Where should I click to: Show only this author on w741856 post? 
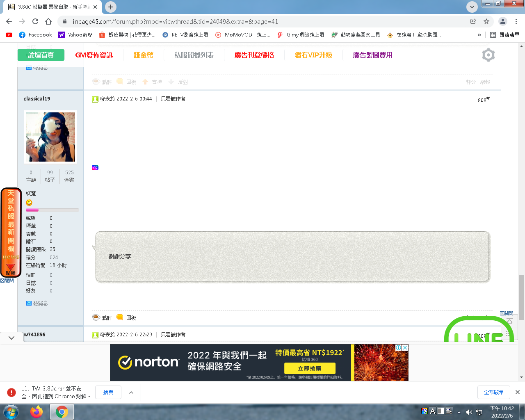pos(173,335)
